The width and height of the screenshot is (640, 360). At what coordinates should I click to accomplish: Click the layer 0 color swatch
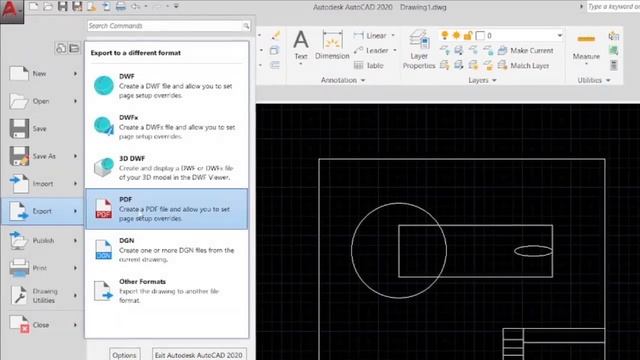(x=480, y=36)
